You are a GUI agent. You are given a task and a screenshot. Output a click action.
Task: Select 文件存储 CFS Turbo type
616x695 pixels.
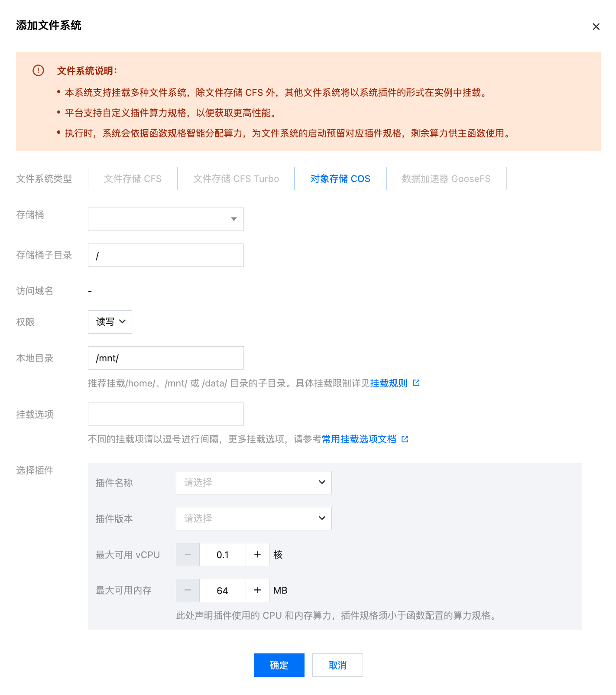pos(236,179)
